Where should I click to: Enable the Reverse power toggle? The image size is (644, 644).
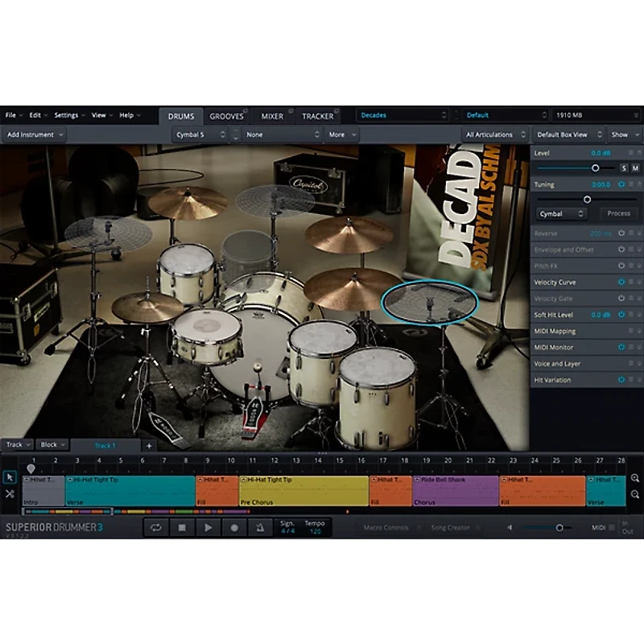pyautogui.click(x=621, y=233)
